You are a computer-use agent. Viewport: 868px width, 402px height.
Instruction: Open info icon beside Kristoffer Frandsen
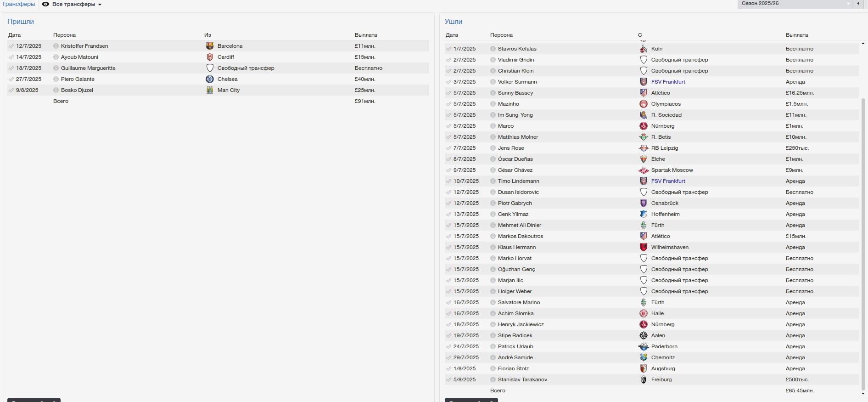(x=56, y=46)
